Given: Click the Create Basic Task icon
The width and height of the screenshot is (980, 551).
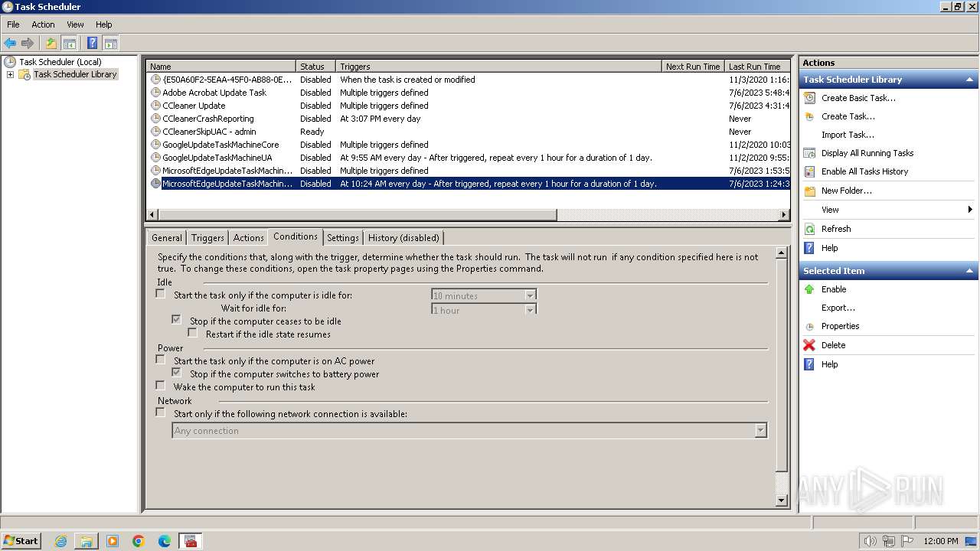Looking at the screenshot, I should pos(809,98).
